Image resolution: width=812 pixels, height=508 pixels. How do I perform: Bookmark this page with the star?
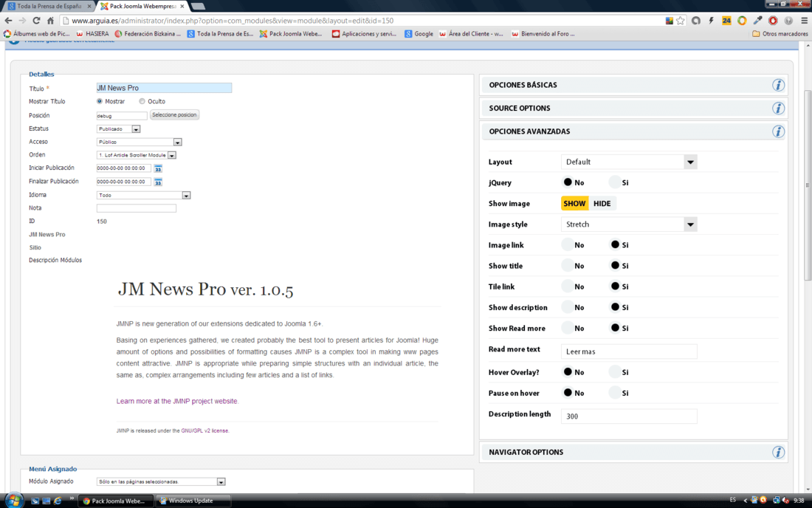(681, 21)
